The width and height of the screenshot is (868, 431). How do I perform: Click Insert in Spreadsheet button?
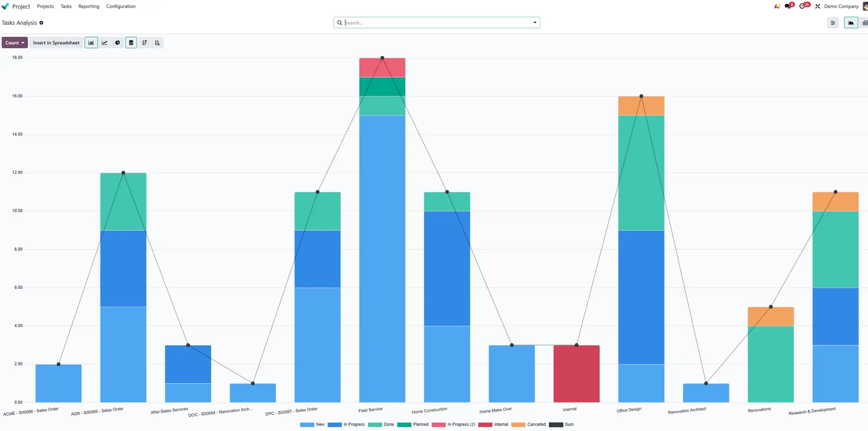[x=56, y=43]
